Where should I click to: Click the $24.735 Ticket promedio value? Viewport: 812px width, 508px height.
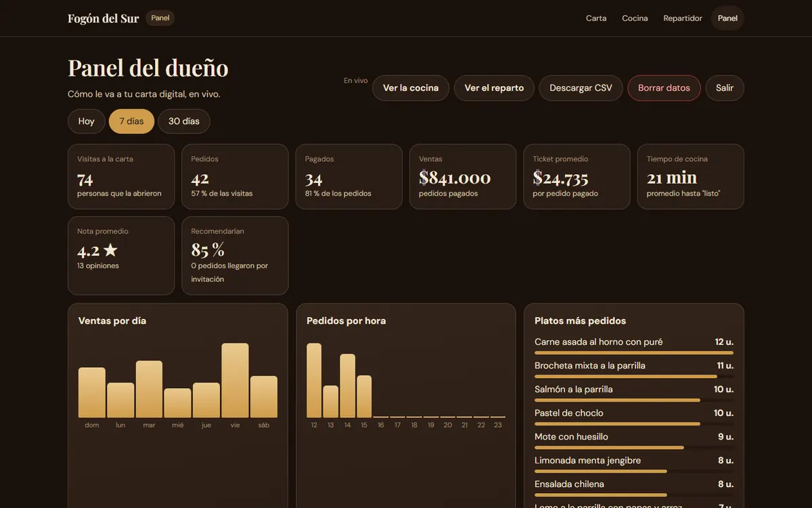pyautogui.click(x=560, y=178)
